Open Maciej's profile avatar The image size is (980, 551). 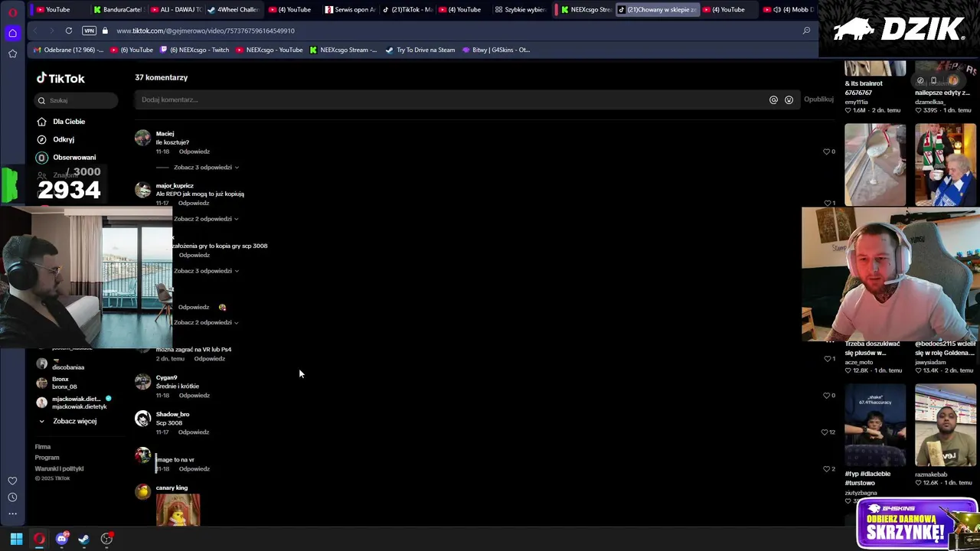[x=143, y=138]
